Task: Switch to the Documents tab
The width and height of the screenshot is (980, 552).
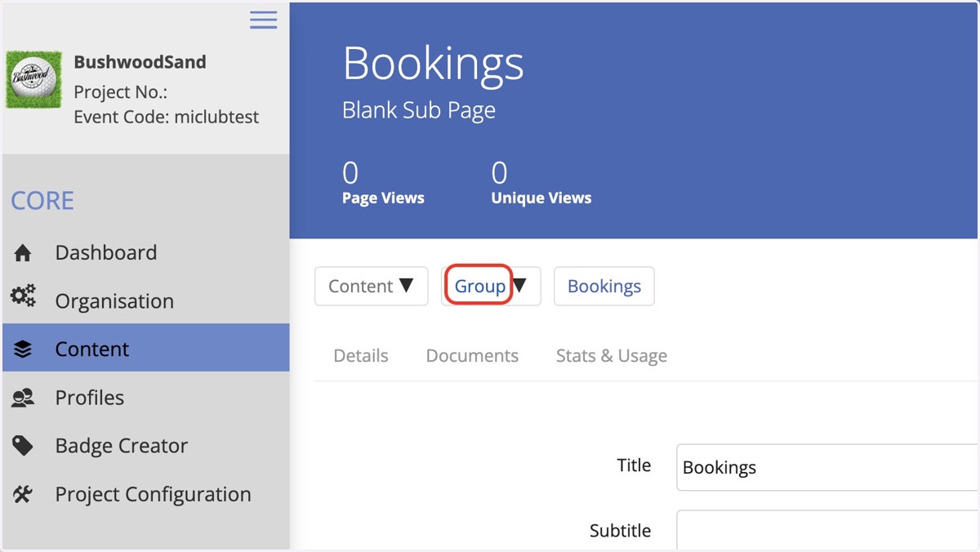Action: (472, 356)
